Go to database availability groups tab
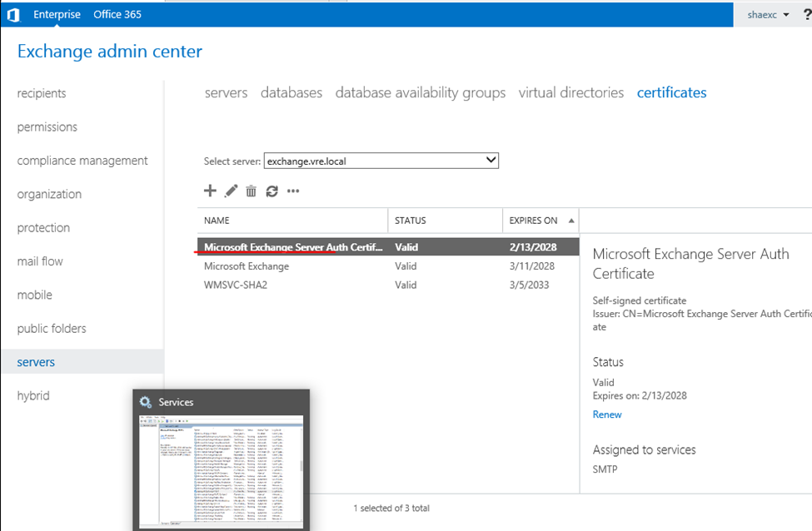812x531 pixels. [x=420, y=92]
